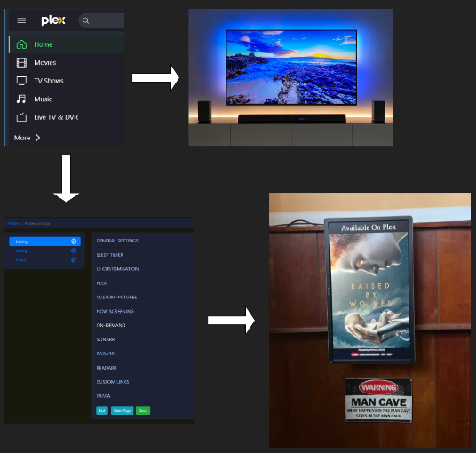
Task: Open the Plex hamburger menu
Action: pos(21,20)
